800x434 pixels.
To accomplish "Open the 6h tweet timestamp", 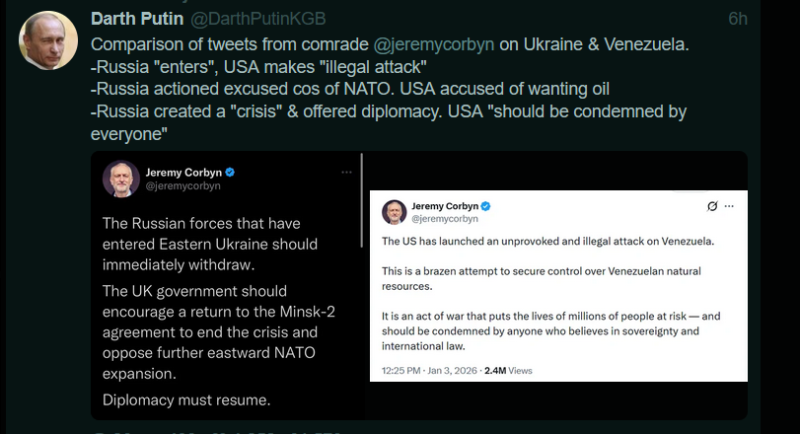I will pos(737,19).
